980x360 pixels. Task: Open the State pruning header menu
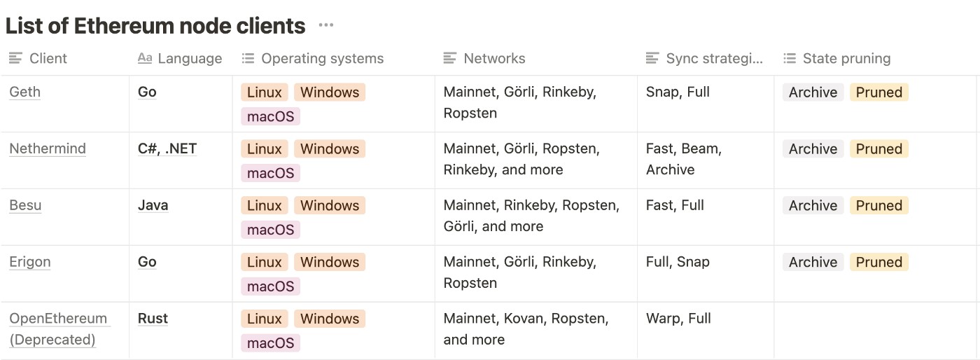click(846, 59)
